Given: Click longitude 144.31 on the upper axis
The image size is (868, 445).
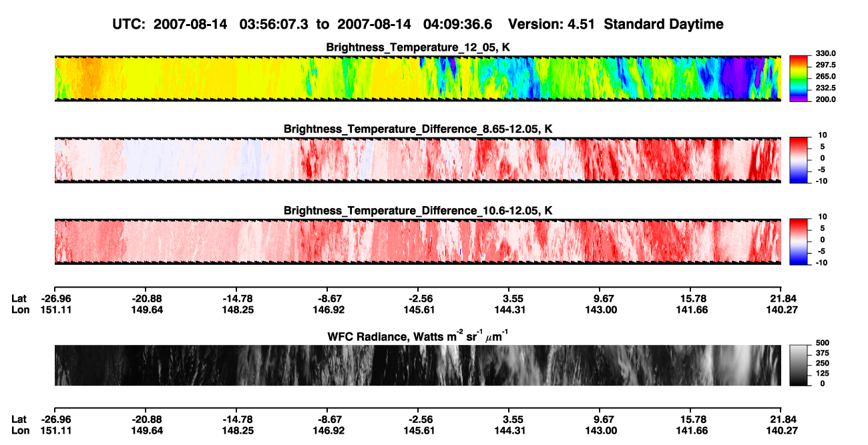Looking at the screenshot, I should point(511,310).
